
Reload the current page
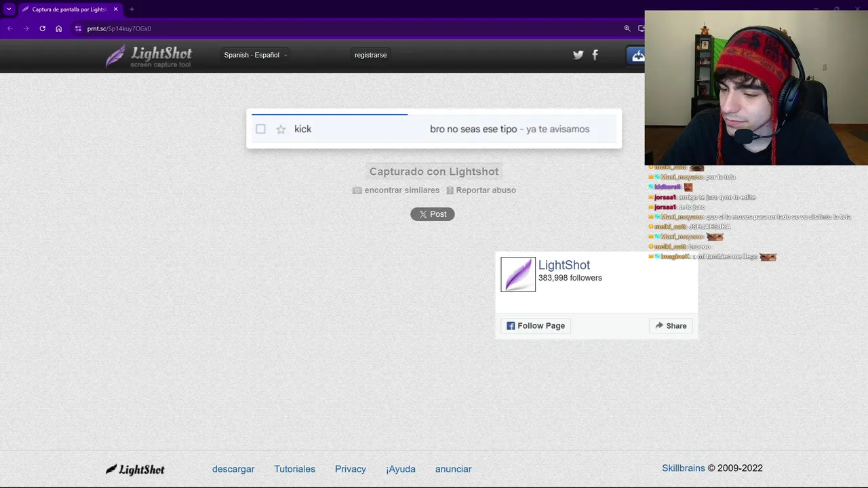[42, 28]
